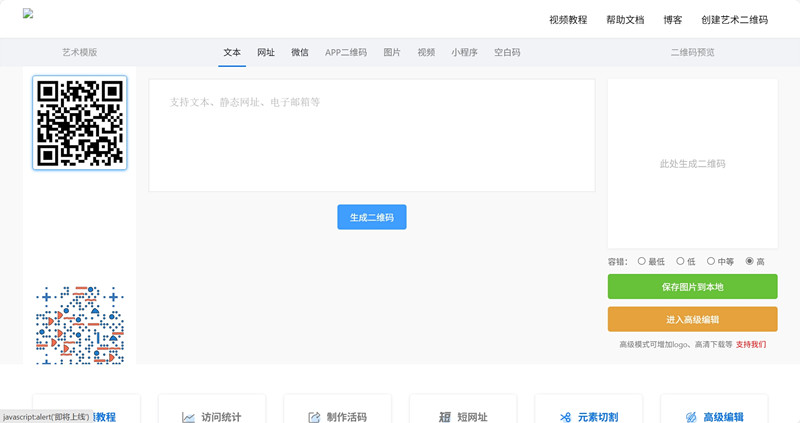Open 帮助文档 in the top navigation

coord(625,20)
